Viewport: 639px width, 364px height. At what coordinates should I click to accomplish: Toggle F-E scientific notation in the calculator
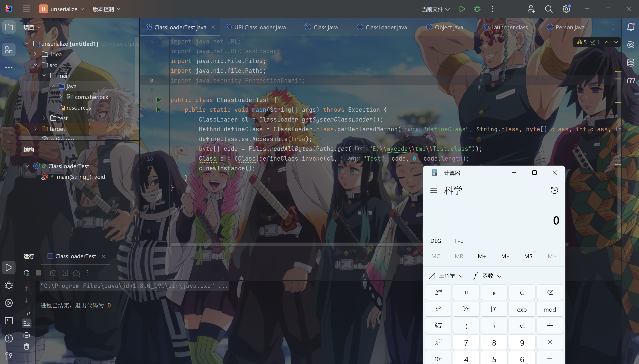pos(459,241)
